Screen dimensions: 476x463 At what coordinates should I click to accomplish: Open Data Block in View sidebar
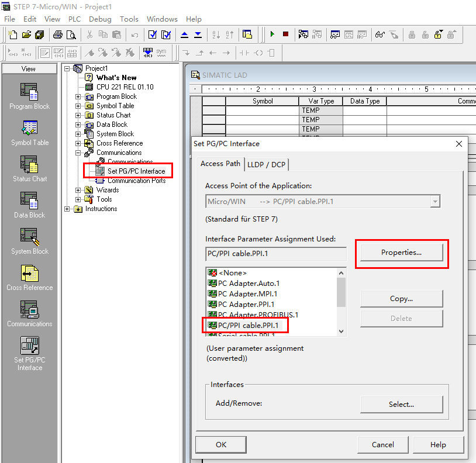29,205
